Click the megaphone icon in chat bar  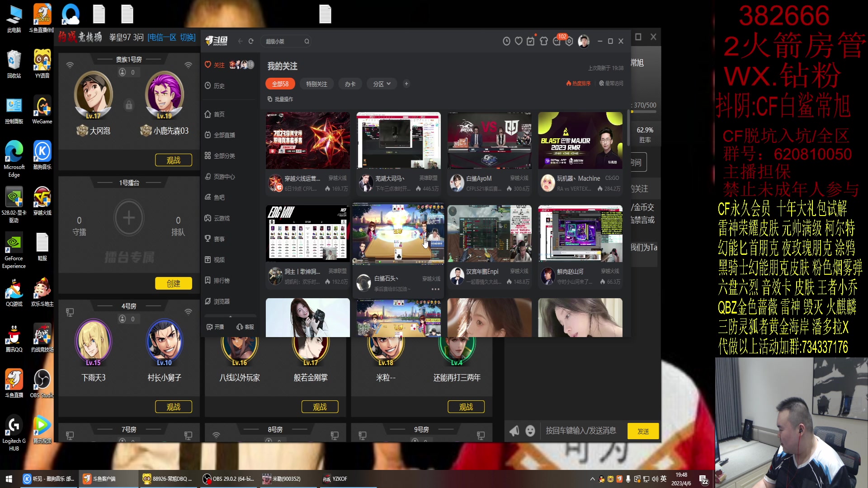click(x=514, y=431)
